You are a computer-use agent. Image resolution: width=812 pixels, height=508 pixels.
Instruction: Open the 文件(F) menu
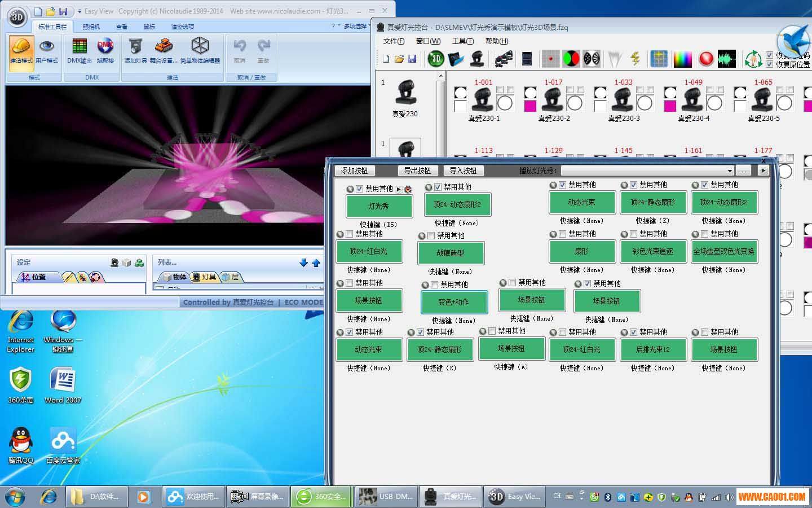394,41
